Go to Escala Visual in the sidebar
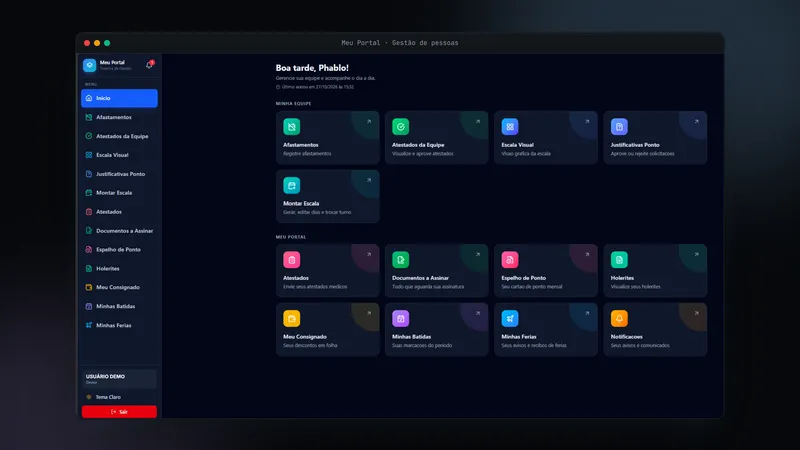800x450 pixels. coord(119,155)
